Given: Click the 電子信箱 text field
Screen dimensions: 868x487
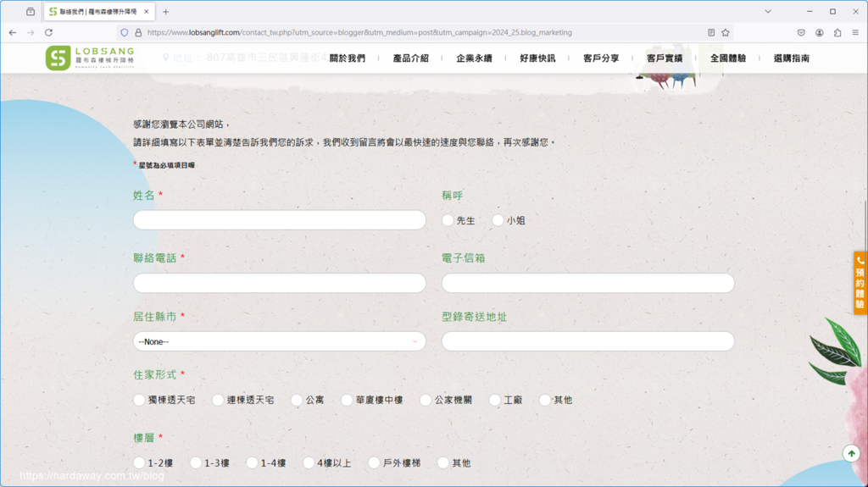Looking at the screenshot, I should [x=588, y=283].
